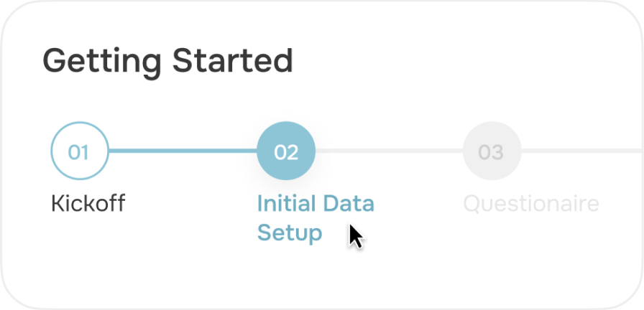Select the highlighted step 02 circle

pos(286,151)
